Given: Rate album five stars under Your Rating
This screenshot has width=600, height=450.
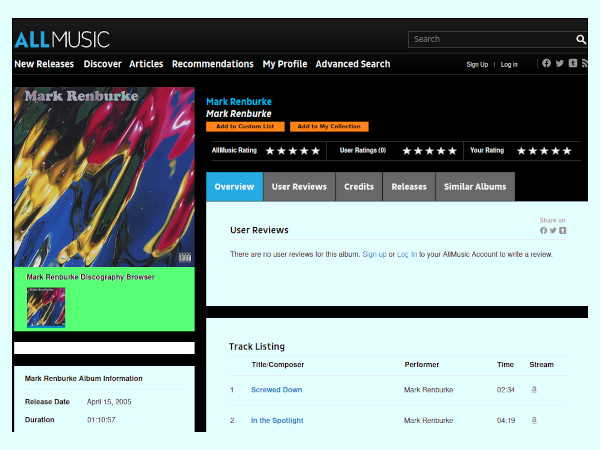Looking at the screenshot, I should (567, 151).
